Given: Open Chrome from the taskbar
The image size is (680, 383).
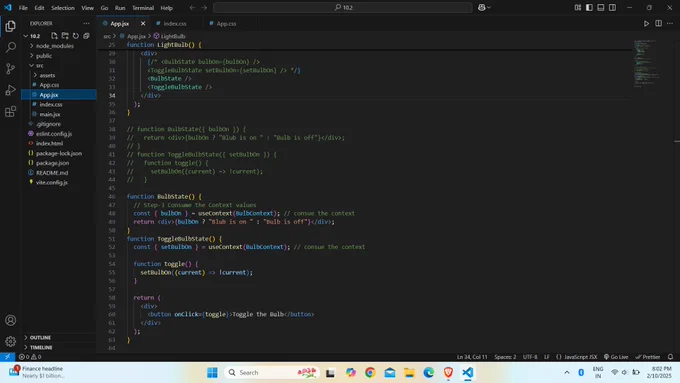Looking at the screenshot, I should click(370, 372).
